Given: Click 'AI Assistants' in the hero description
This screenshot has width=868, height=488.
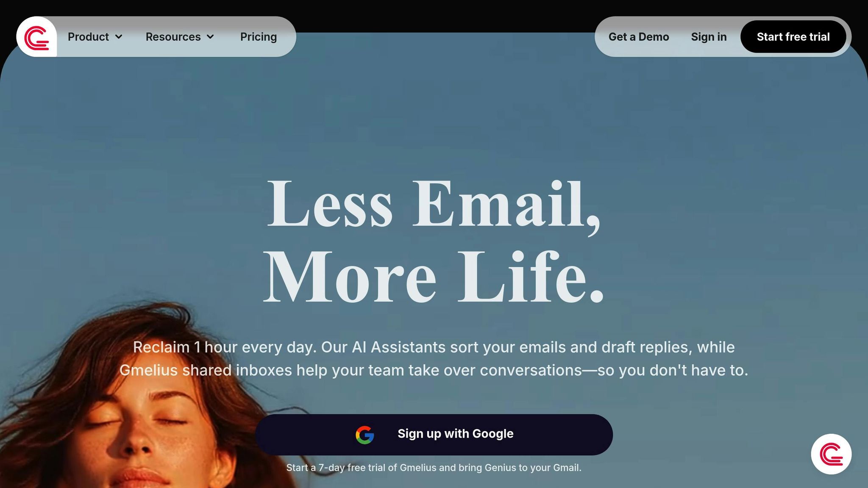Looking at the screenshot, I should point(399,347).
